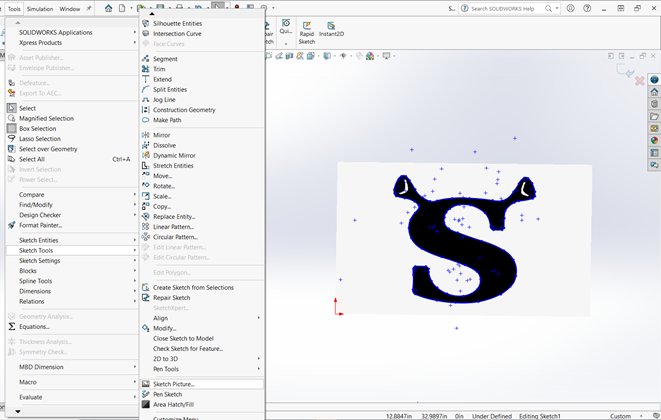The image size is (661, 420).
Task: Select the Pen Sketch tool
Action: 202,394
